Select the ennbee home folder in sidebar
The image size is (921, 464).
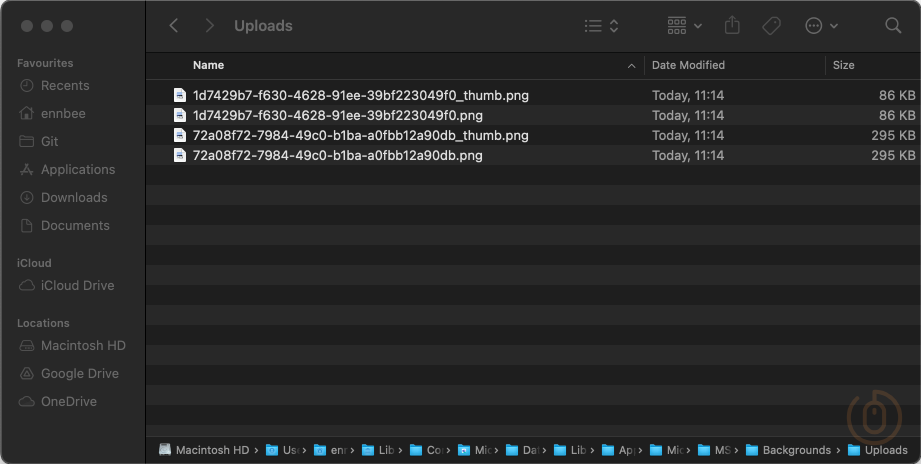(x=63, y=114)
